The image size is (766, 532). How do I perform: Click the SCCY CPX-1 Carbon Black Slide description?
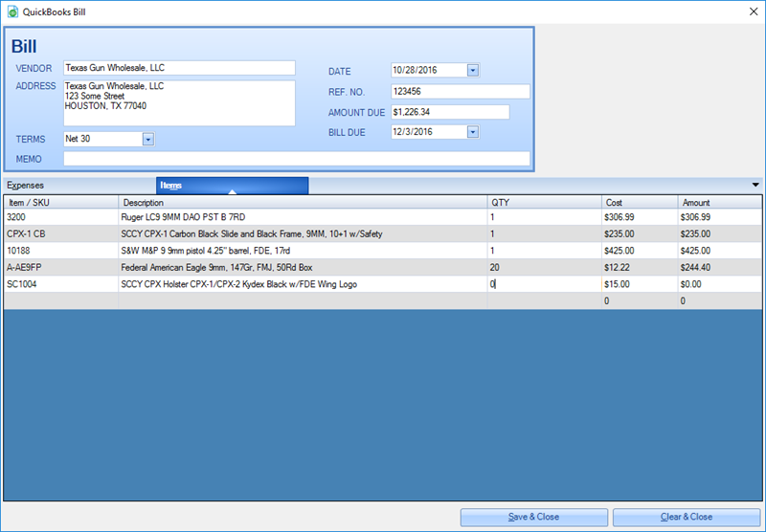point(303,233)
